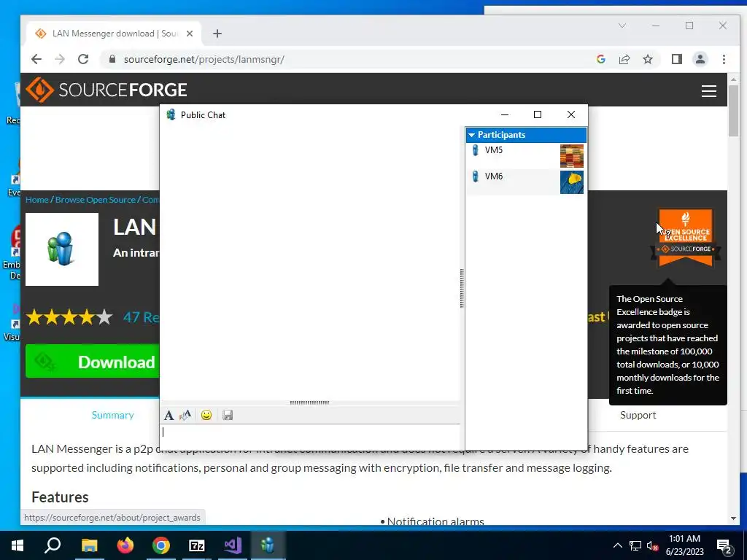
Task: Open font options in Public Chat toolbar
Action: pyautogui.click(x=169, y=415)
